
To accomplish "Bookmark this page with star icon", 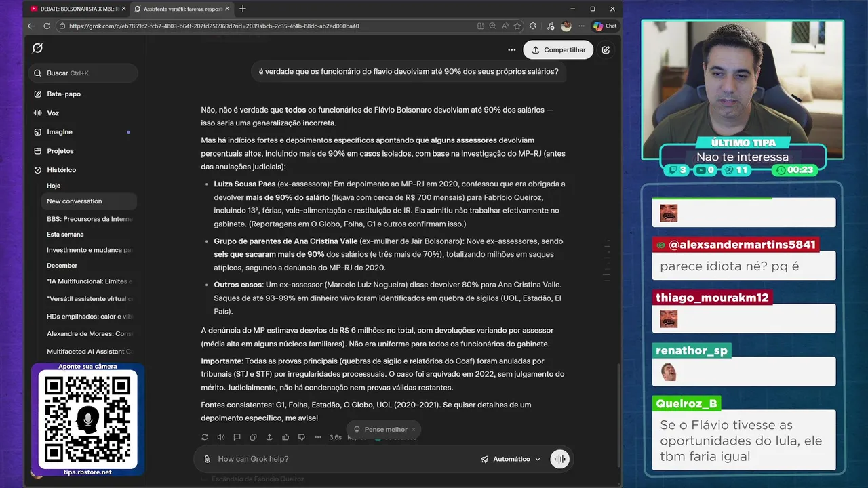I will [517, 26].
